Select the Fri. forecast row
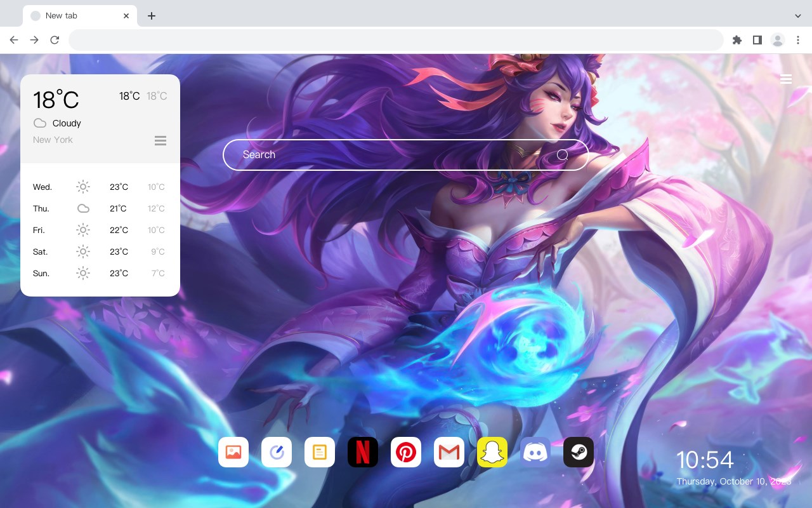Image resolution: width=812 pixels, height=508 pixels. pyautogui.click(x=100, y=230)
